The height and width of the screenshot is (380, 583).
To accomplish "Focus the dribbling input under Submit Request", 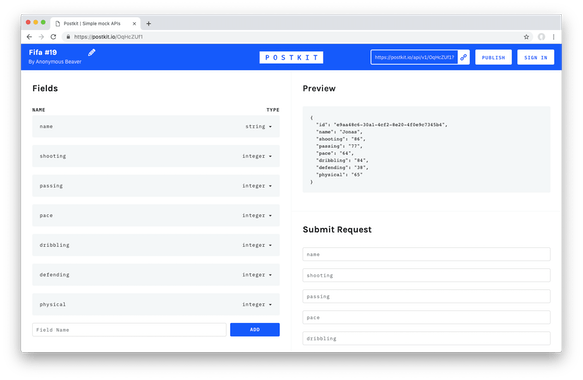I will pos(426,338).
